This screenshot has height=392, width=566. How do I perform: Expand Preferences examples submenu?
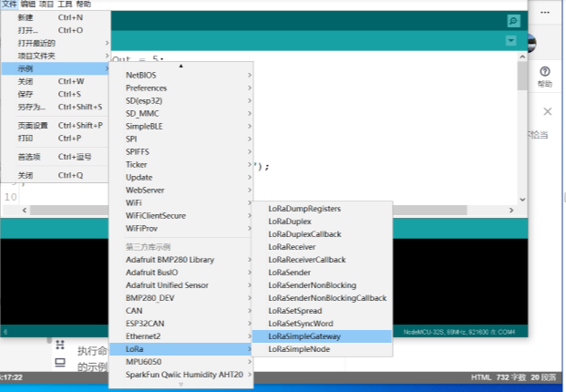pyautogui.click(x=181, y=88)
